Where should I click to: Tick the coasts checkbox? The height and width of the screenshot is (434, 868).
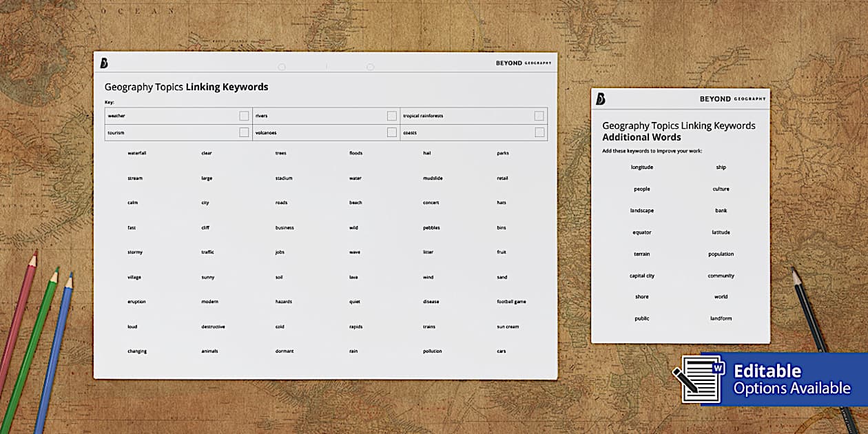click(539, 132)
